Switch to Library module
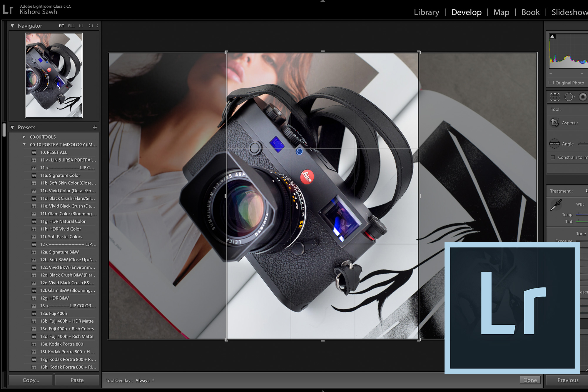This screenshot has width=588, height=392. click(x=427, y=12)
